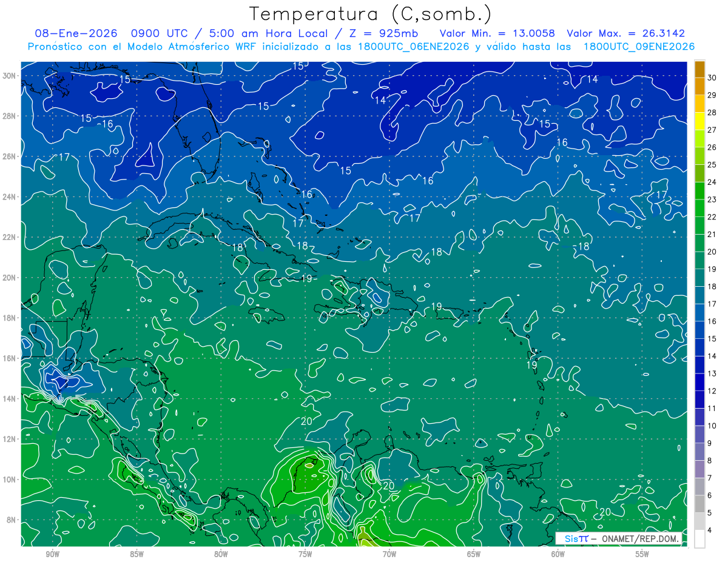Click the '26N' latitude axis label
Viewport: 728px width, 562px height.
click(9, 156)
